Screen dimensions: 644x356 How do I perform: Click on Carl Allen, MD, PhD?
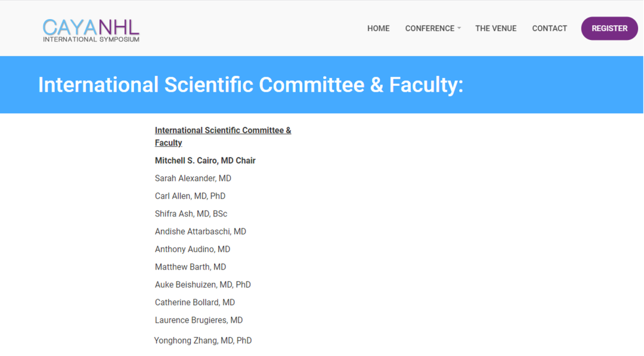[x=190, y=196]
